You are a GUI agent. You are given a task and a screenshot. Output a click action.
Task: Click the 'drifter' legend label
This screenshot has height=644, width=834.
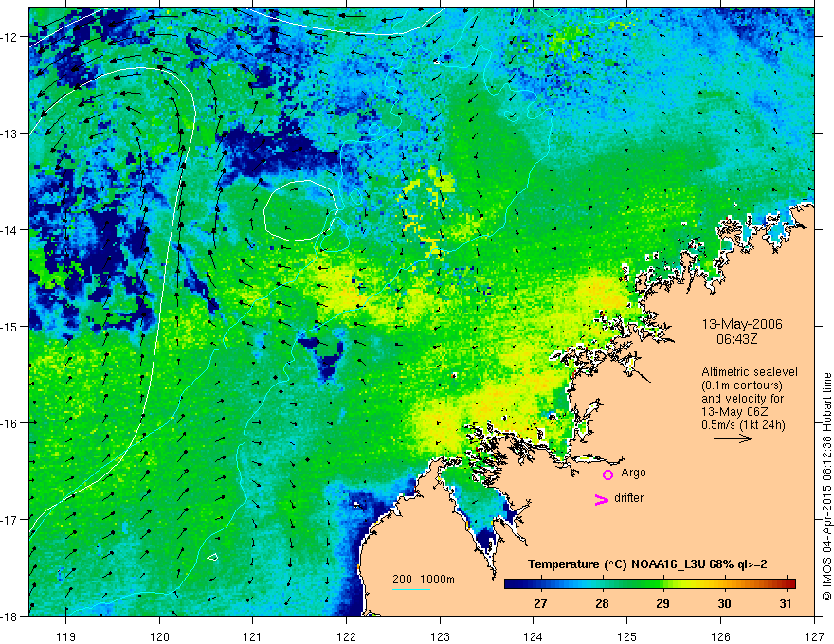tap(628, 498)
